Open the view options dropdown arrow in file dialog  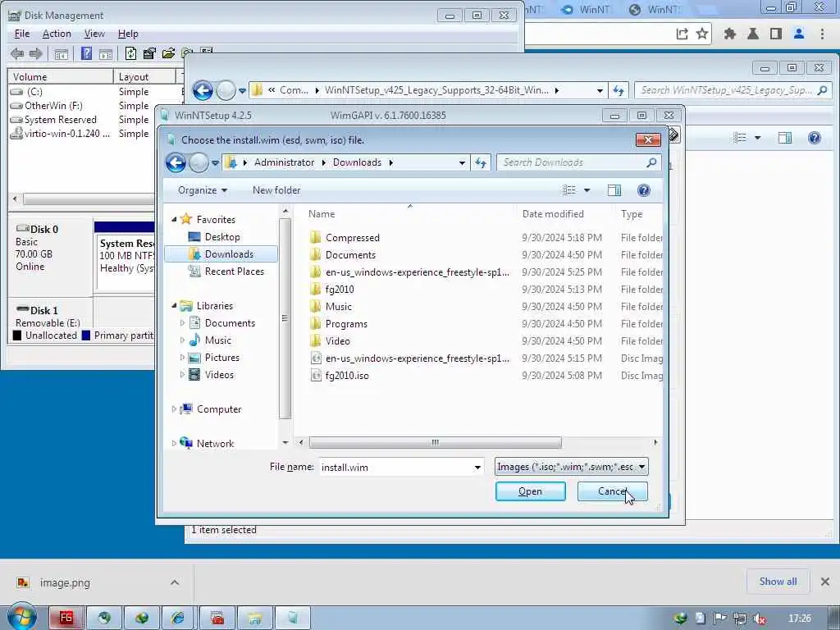[587, 190]
